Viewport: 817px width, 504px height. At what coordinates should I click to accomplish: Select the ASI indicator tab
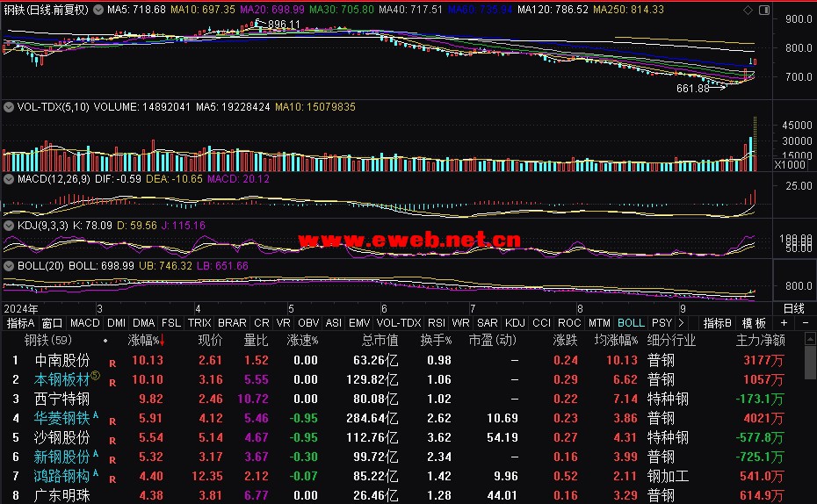coord(334,323)
